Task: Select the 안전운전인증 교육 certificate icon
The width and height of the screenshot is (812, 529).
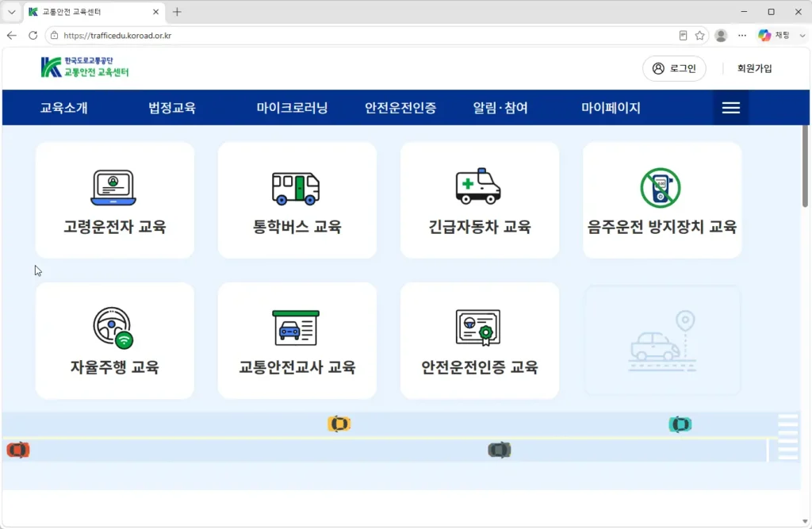Action: [478, 328]
